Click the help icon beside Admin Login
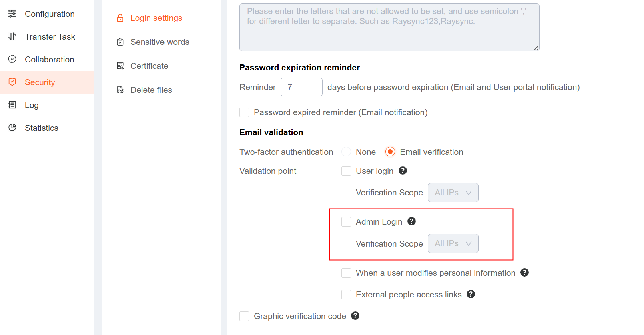 pyautogui.click(x=412, y=221)
